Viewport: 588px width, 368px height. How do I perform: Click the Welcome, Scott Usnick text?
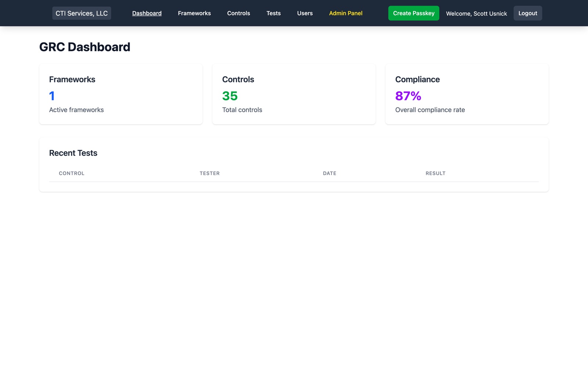476,14
